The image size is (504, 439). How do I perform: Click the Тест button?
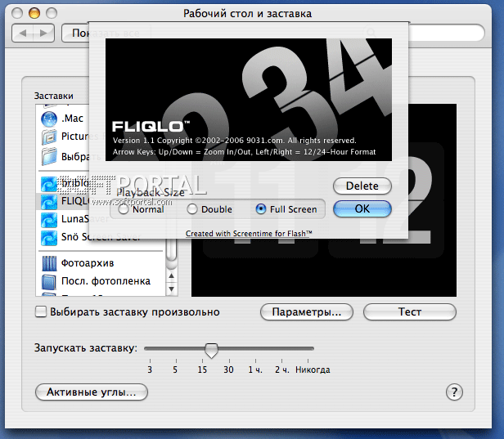click(410, 311)
